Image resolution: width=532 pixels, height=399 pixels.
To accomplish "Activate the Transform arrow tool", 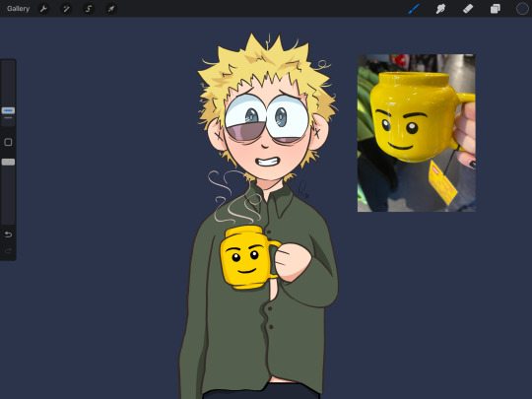I will (x=111, y=9).
